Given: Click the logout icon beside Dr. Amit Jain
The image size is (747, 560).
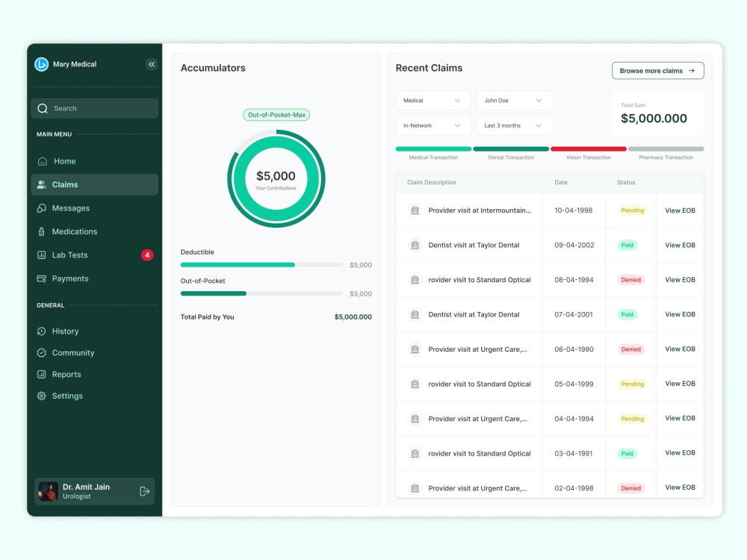Looking at the screenshot, I should click(144, 491).
